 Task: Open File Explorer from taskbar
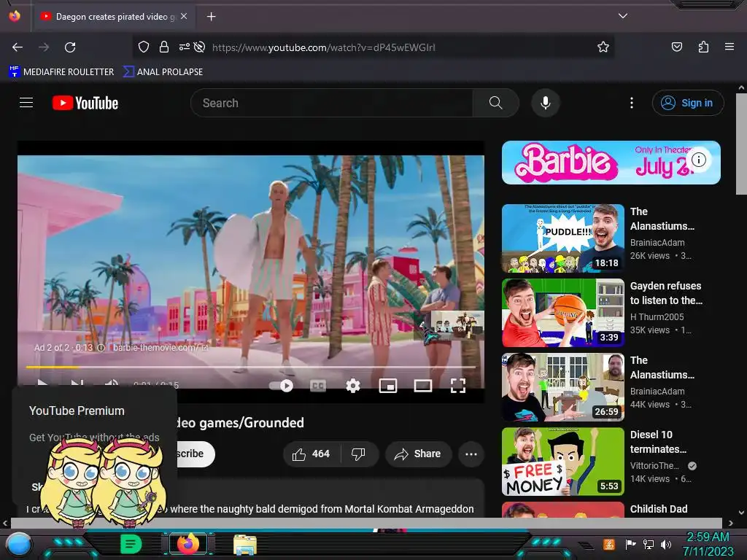[x=245, y=544]
